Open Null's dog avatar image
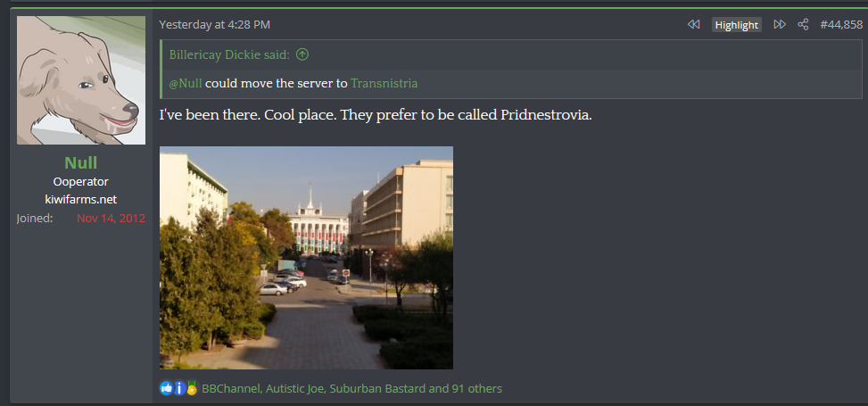Screen dimensions: 868x406 coord(81,80)
